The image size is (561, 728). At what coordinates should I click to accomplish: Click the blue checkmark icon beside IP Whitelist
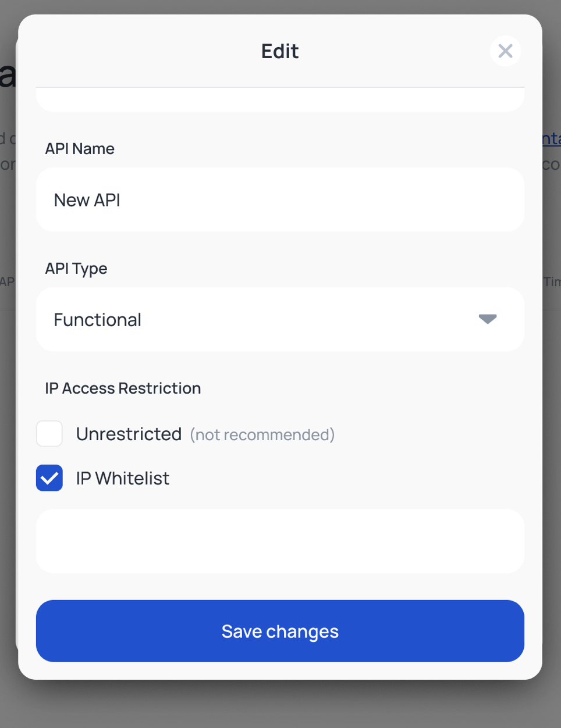(49, 478)
